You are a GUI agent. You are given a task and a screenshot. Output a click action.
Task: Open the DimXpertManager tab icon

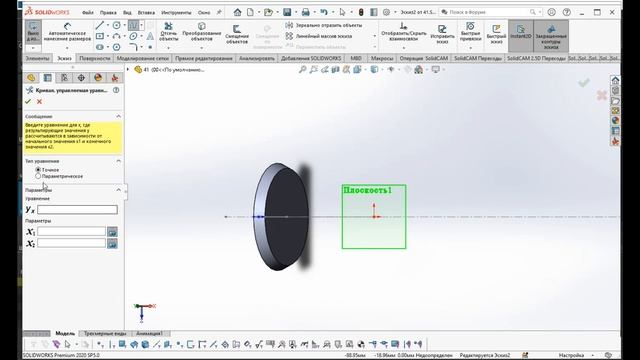tap(81, 78)
